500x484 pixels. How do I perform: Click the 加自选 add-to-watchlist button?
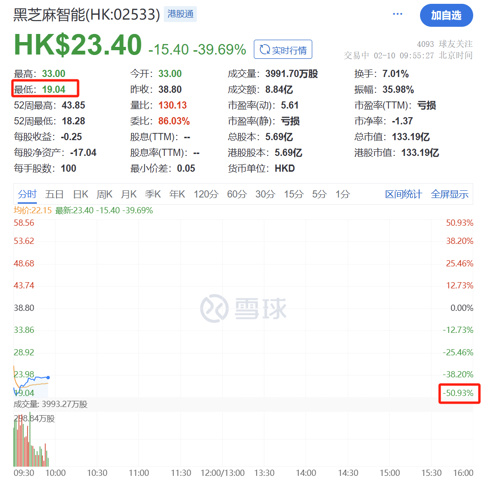pyautogui.click(x=446, y=15)
